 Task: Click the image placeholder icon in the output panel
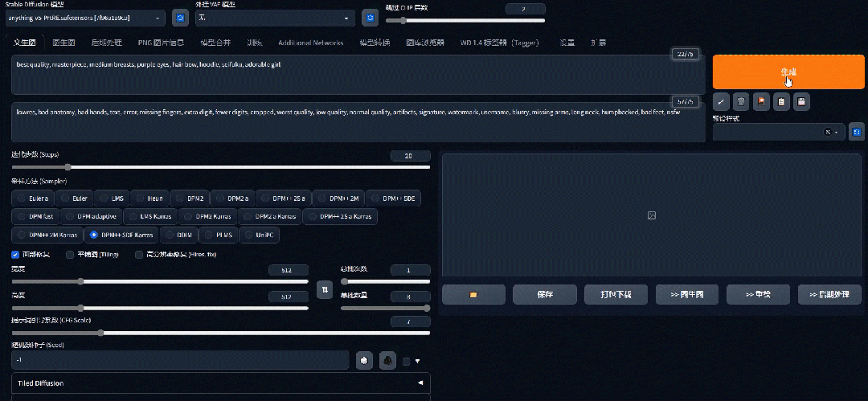[x=652, y=215]
